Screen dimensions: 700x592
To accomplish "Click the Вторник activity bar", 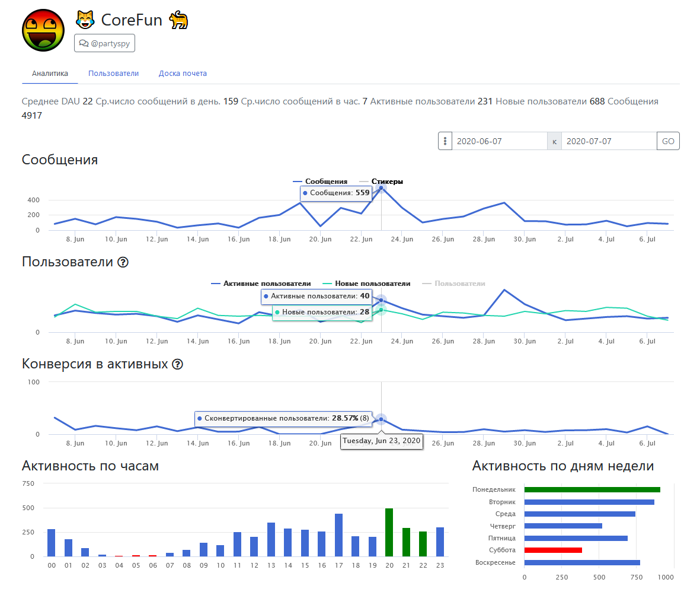I will pyautogui.click(x=589, y=502).
